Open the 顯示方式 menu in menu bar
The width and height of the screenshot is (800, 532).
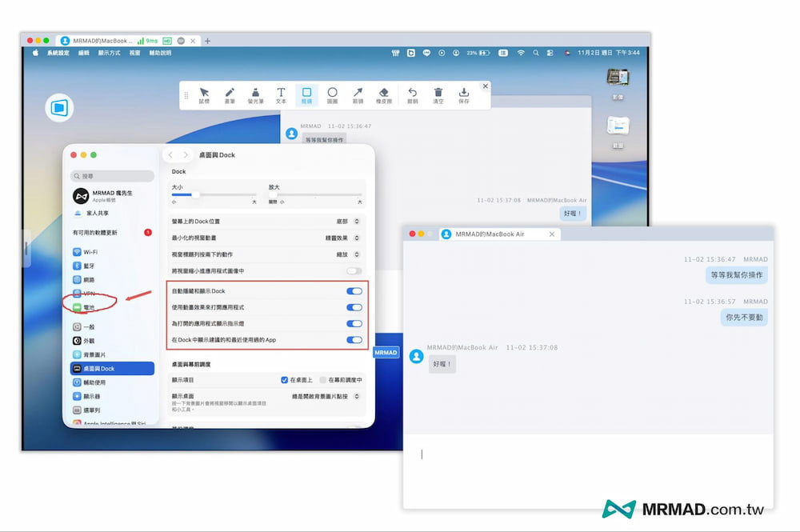(x=110, y=53)
